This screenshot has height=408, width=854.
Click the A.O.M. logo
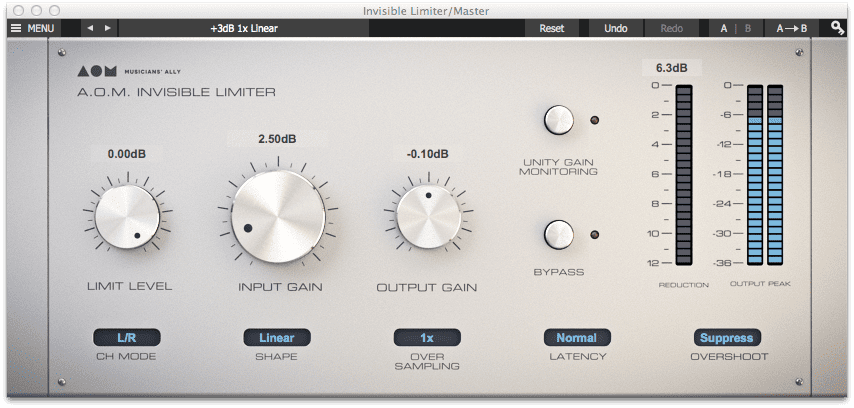[97, 71]
